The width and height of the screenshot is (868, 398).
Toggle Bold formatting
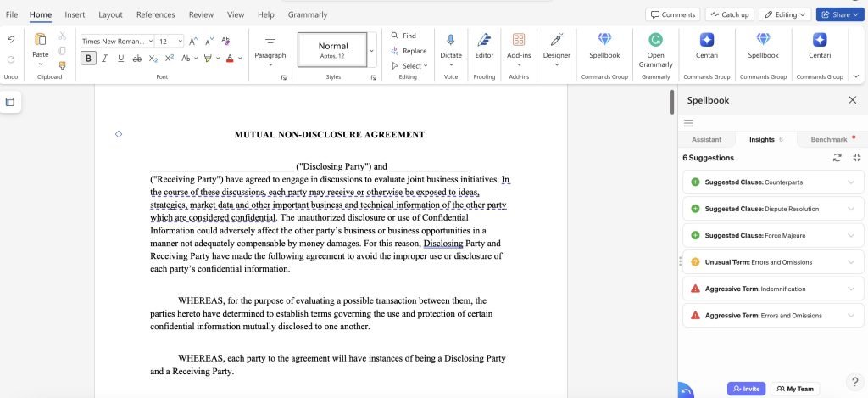88,58
